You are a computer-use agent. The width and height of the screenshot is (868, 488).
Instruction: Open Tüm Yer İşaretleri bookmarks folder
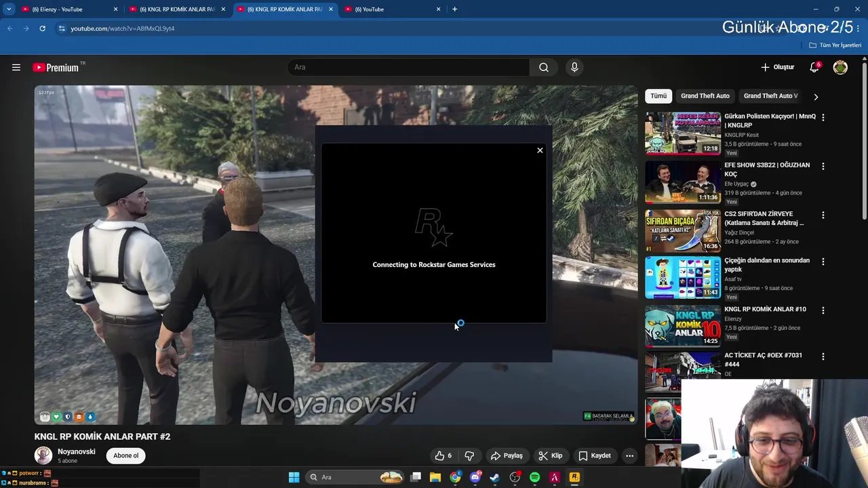[835, 45]
